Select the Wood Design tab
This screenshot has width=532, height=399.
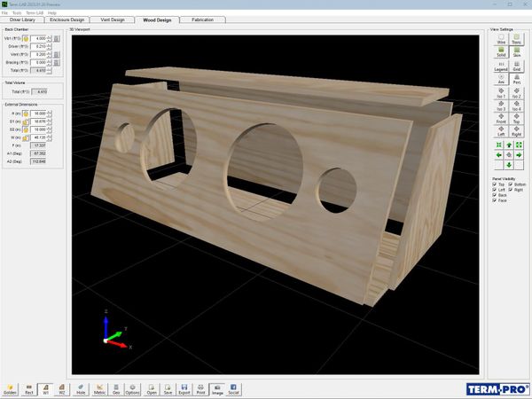pyautogui.click(x=157, y=20)
